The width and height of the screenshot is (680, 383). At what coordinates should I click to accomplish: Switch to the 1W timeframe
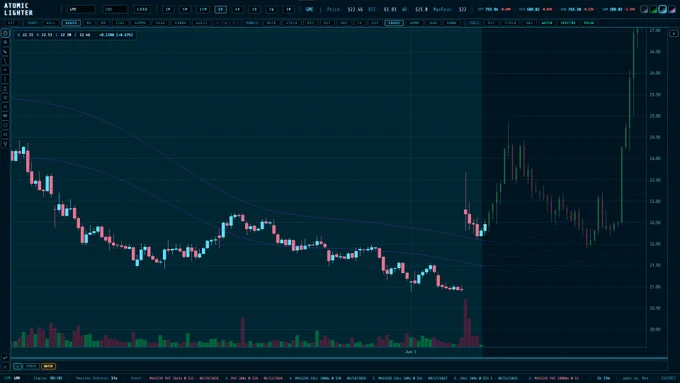coord(271,9)
